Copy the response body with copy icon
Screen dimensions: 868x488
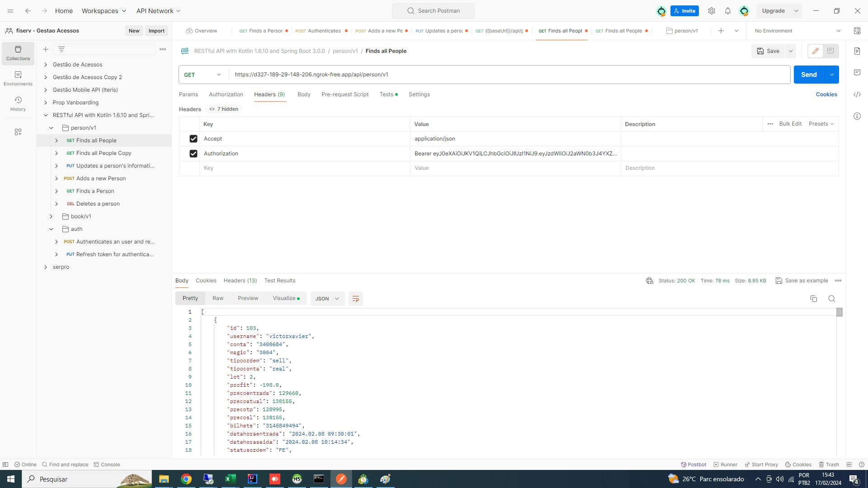pos(813,299)
